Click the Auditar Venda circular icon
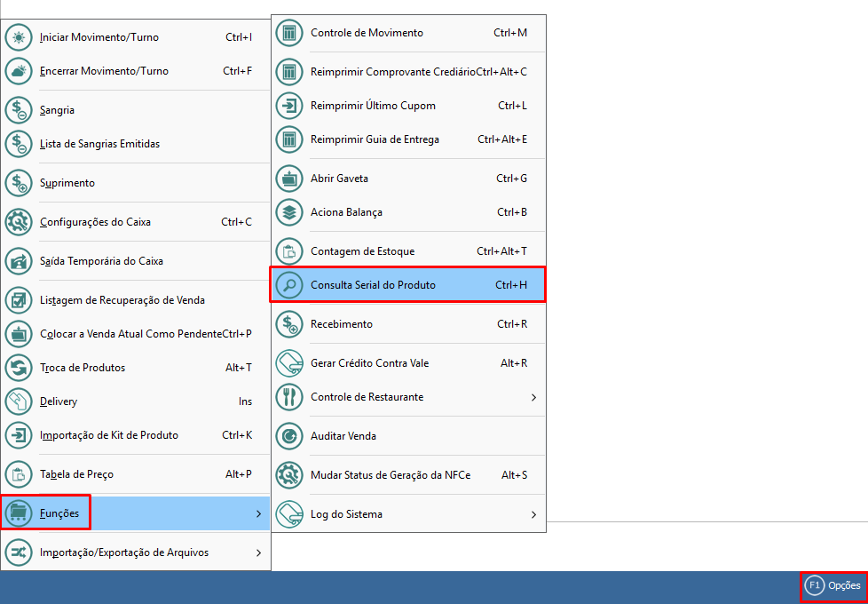 pos(289,436)
